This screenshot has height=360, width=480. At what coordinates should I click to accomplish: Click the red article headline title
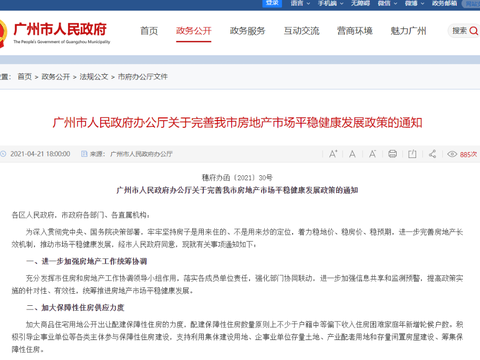click(x=237, y=123)
